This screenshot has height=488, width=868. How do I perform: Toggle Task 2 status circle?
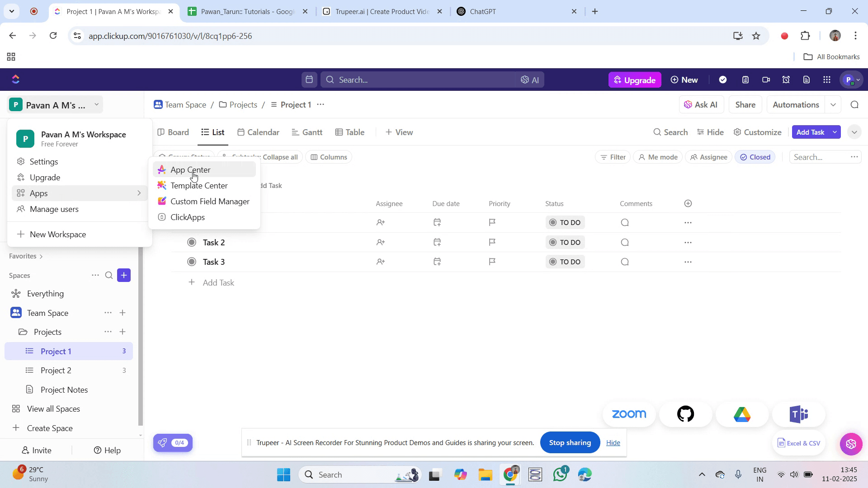pos(192,242)
